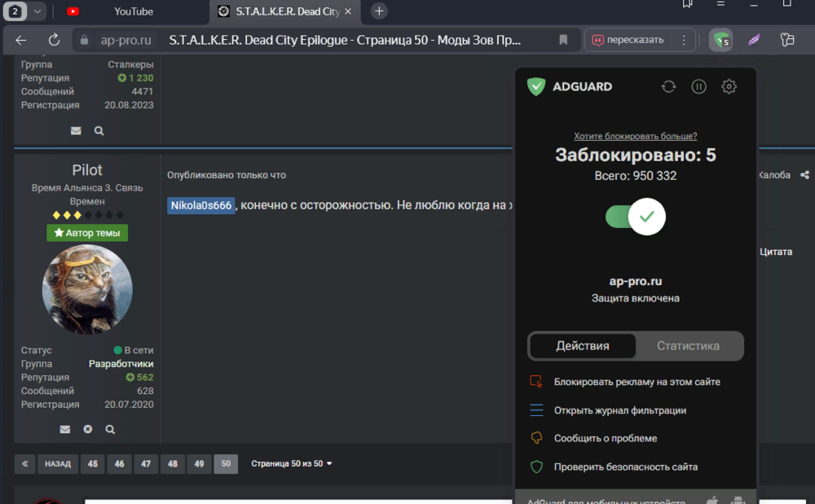Viewport: 815px width, 504px height.
Task: Click "Хотите блокировать больше?" link
Action: tap(635, 136)
